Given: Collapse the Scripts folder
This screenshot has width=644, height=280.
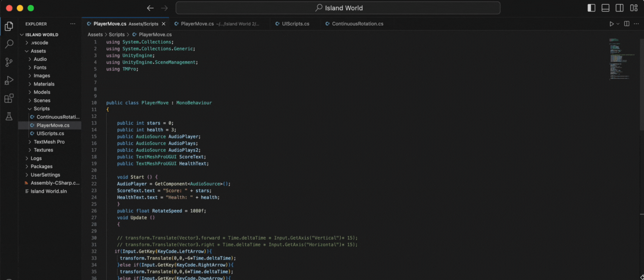Looking at the screenshot, I should pyautogui.click(x=50, y=109).
